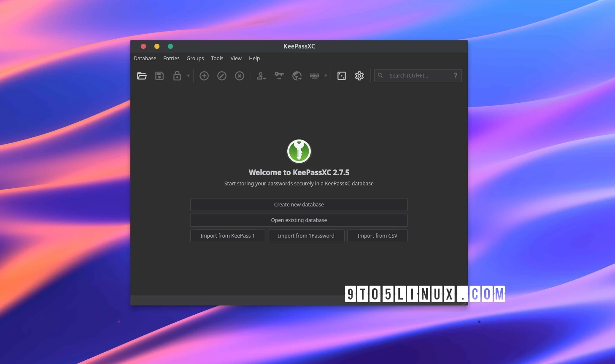Image resolution: width=615 pixels, height=364 pixels.
Task: Click the search help question mark
Action: 456,76
